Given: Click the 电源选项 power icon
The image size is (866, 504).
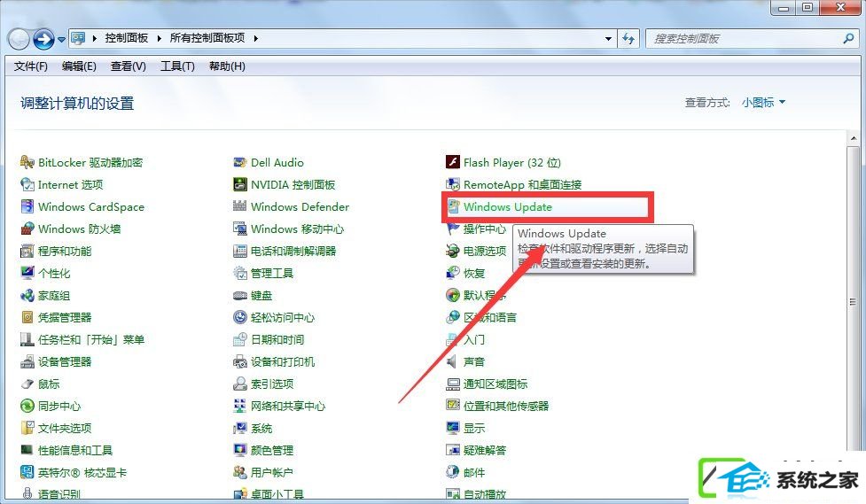Looking at the screenshot, I should [x=453, y=252].
